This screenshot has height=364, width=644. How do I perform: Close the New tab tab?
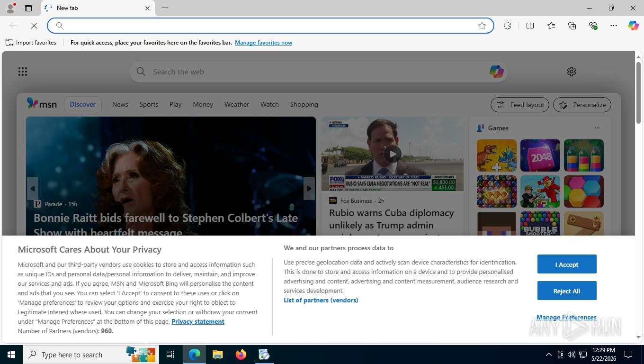[147, 8]
